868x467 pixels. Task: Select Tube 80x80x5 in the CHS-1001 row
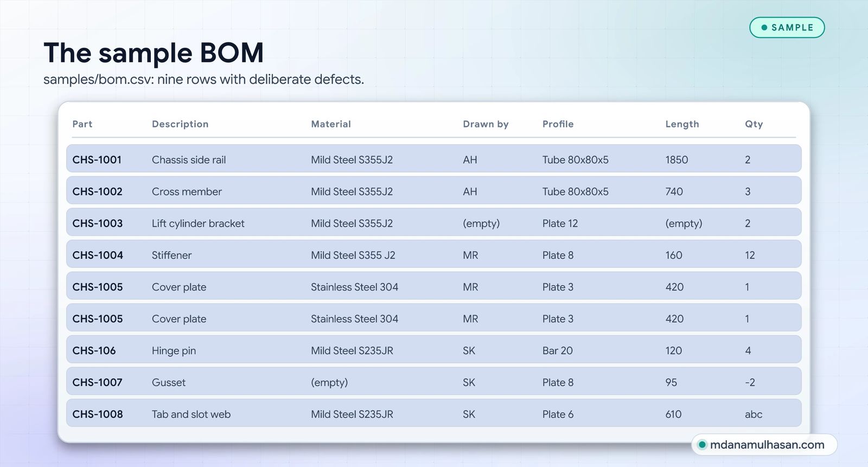(575, 160)
